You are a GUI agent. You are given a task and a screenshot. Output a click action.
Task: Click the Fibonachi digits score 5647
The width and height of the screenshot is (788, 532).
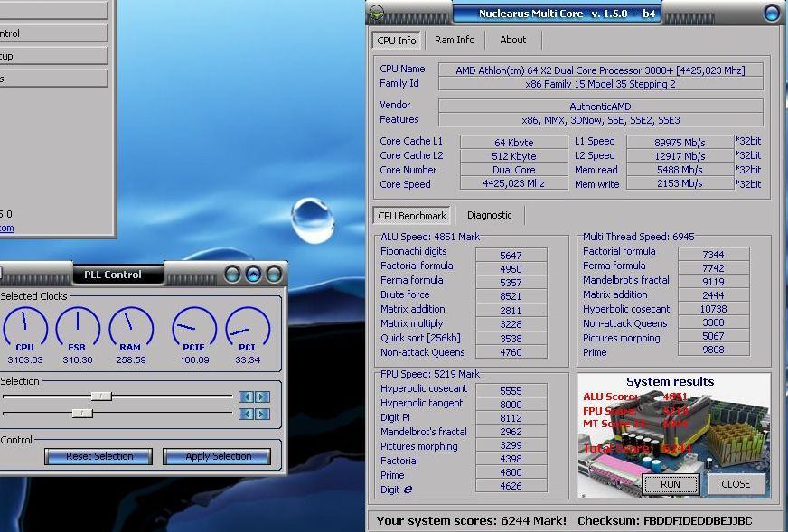pos(511,256)
